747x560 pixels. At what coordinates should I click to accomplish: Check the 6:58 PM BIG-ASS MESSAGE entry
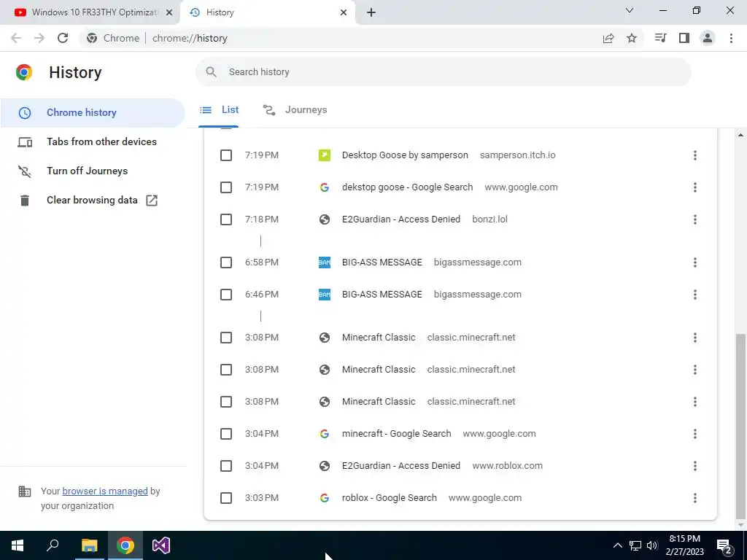pos(226,262)
